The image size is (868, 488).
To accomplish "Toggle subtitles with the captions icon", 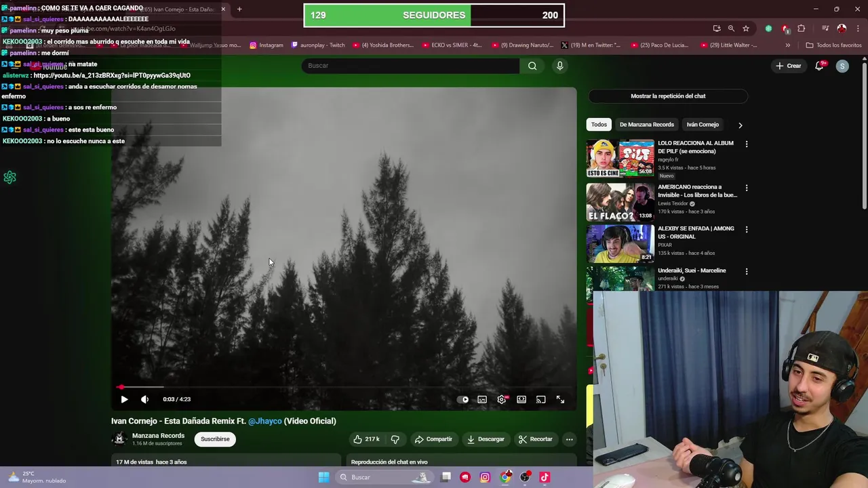I will coord(482,400).
